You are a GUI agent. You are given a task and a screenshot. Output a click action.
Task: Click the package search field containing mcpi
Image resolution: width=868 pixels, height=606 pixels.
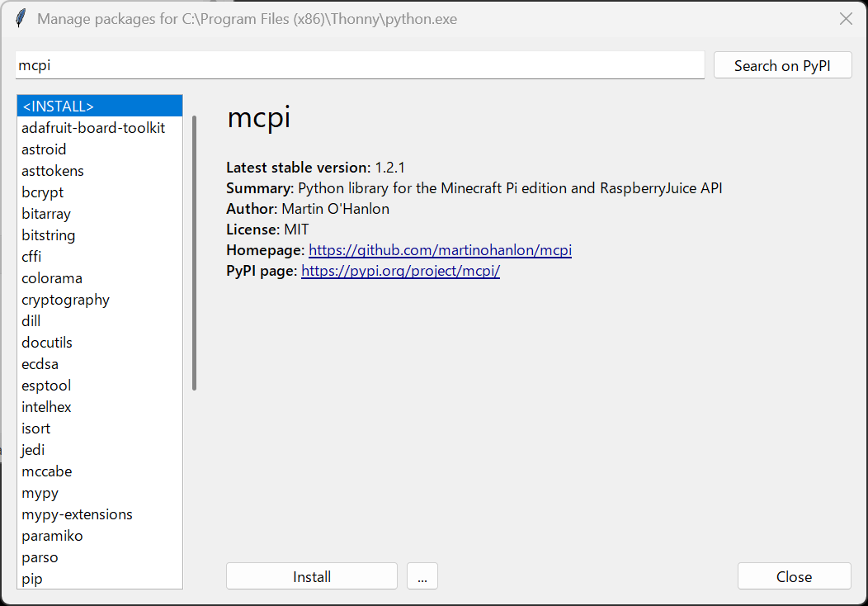pyautogui.click(x=360, y=65)
